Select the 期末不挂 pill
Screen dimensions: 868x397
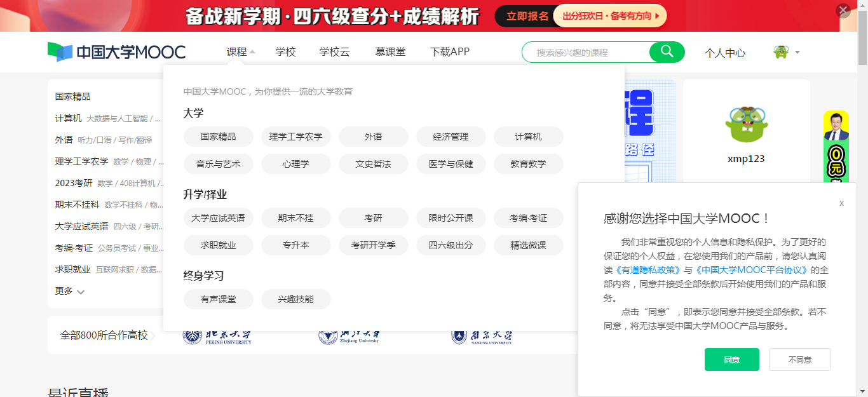pos(296,218)
